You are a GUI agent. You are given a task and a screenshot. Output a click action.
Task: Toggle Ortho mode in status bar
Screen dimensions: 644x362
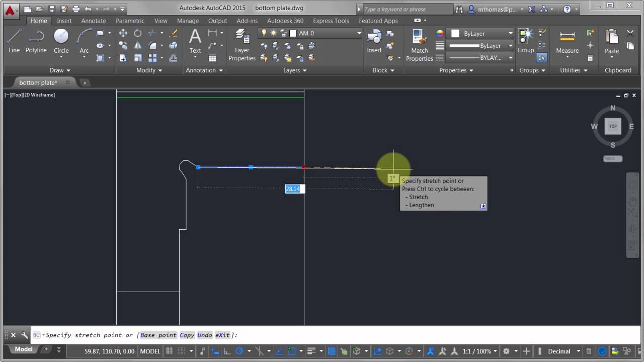click(227, 351)
